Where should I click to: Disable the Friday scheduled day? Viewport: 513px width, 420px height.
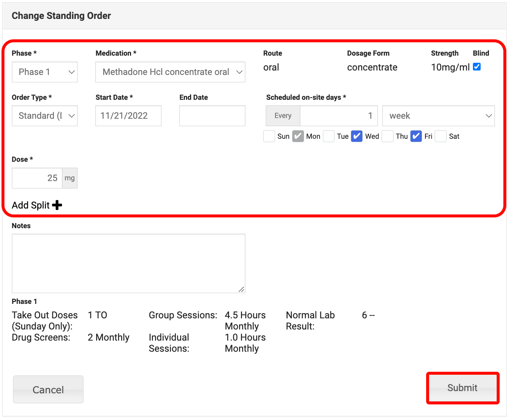tap(416, 136)
